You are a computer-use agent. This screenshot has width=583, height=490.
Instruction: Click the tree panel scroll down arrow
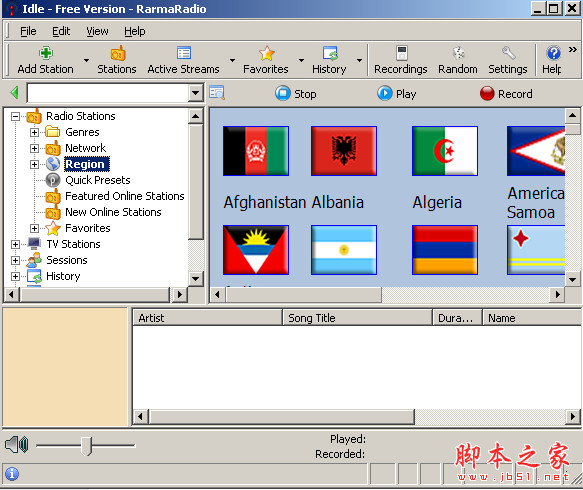[x=196, y=278]
